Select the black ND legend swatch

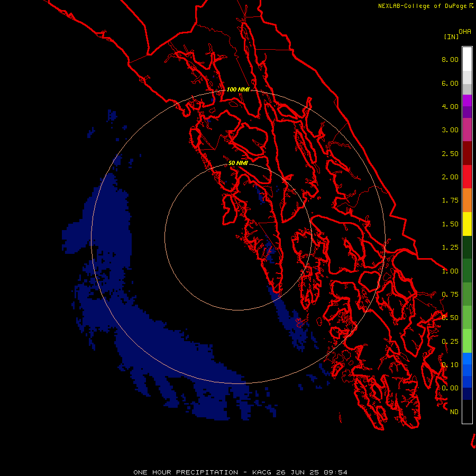point(467,411)
